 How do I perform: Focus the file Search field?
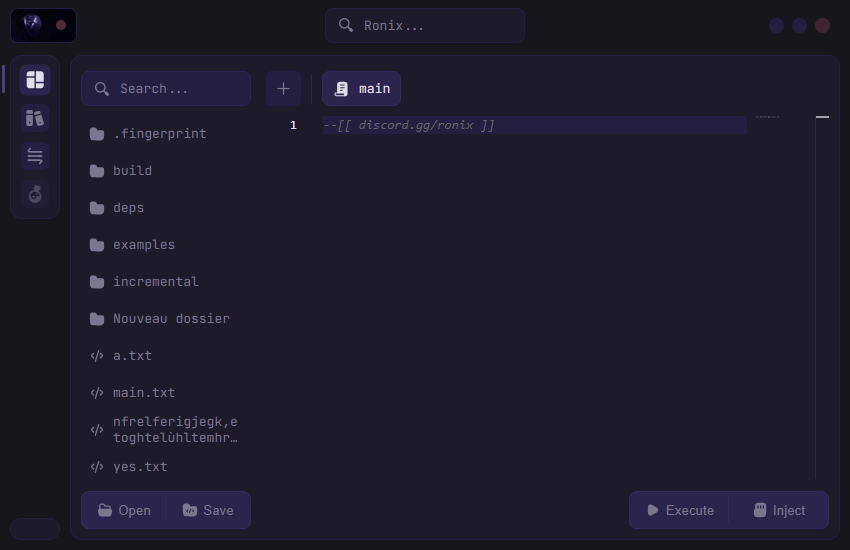[x=166, y=88]
